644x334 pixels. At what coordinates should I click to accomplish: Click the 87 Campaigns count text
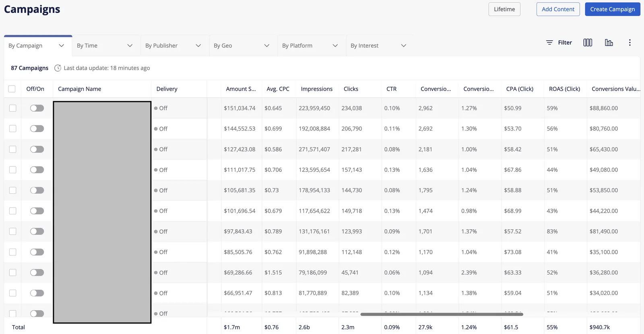29,68
